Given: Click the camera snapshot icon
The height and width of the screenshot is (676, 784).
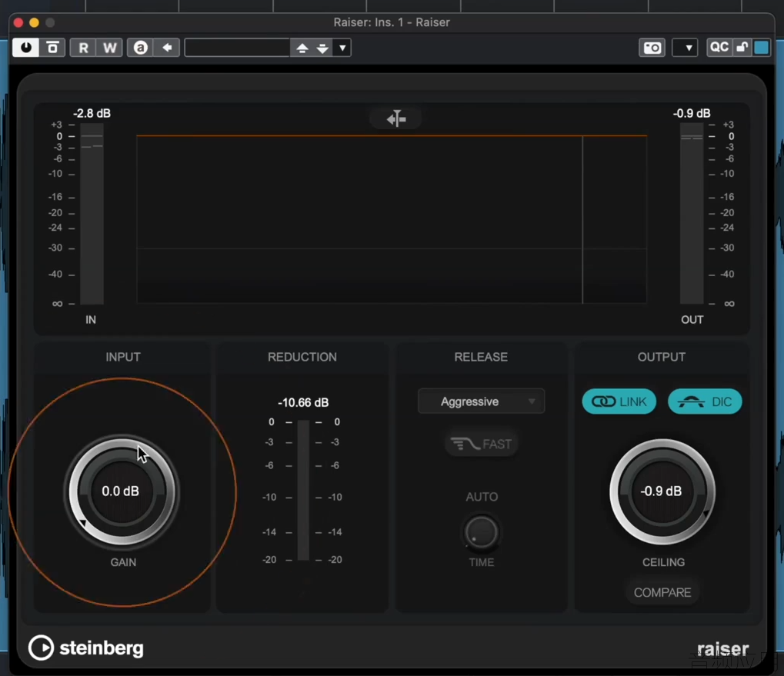Looking at the screenshot, I should (x=652, y=48).
